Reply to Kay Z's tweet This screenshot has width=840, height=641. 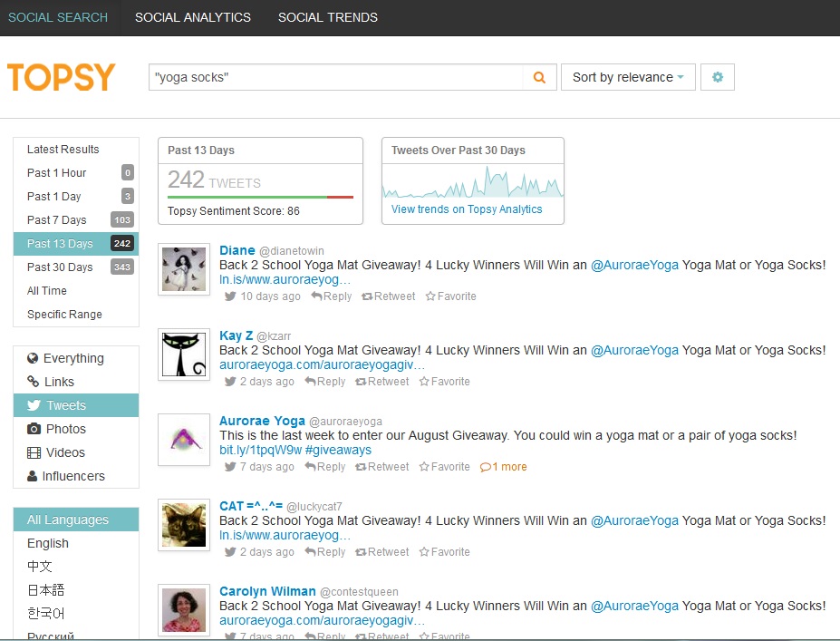point(324,382)
